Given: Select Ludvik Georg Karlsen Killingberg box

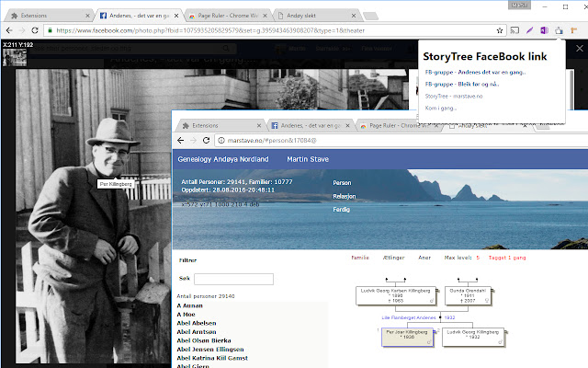Looking at the screenshot, I should click(396, 295).
